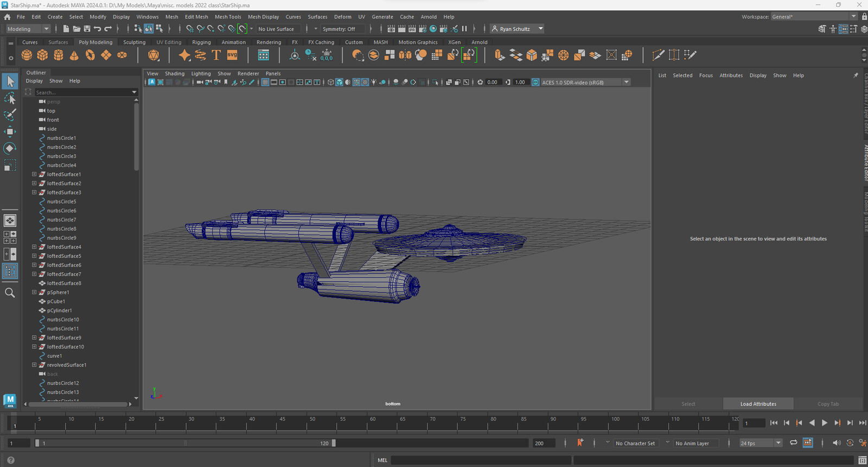Image resolution: width=868 pixels, height=467 pixels.
Task: Click the Load Attributes button
Action: coord(758,404)
